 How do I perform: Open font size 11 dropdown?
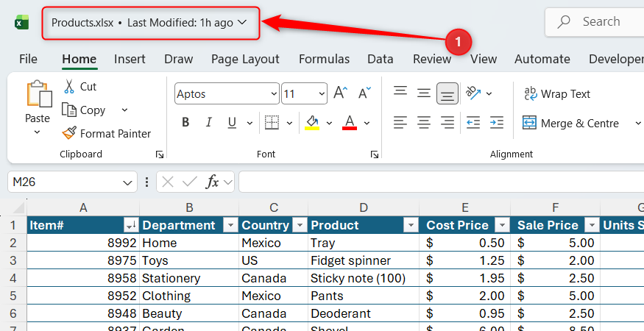pyautogui.click(x=322, y=94)
